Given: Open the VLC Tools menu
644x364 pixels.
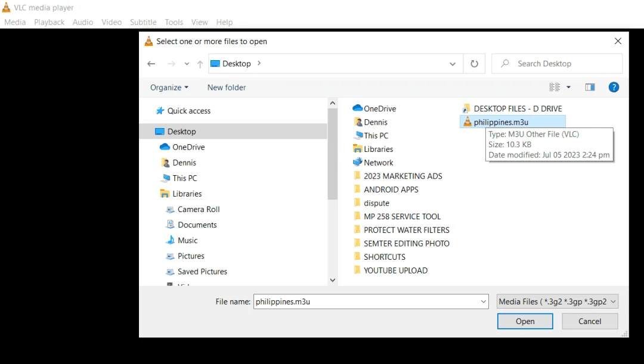Looking at the screenshot, I should [x=174, y=22].
